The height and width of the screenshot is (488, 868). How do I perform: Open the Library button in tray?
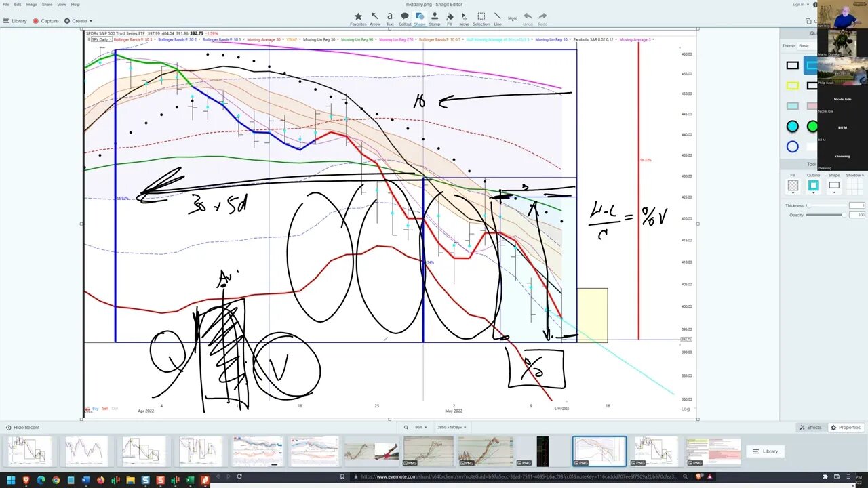(x=766, y=451)
